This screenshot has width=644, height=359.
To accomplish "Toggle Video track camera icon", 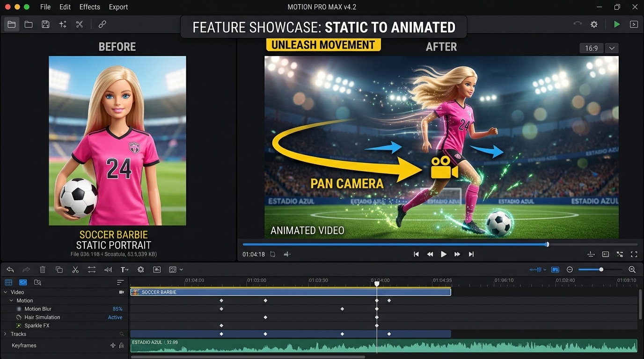I will [x=122, y=292].
